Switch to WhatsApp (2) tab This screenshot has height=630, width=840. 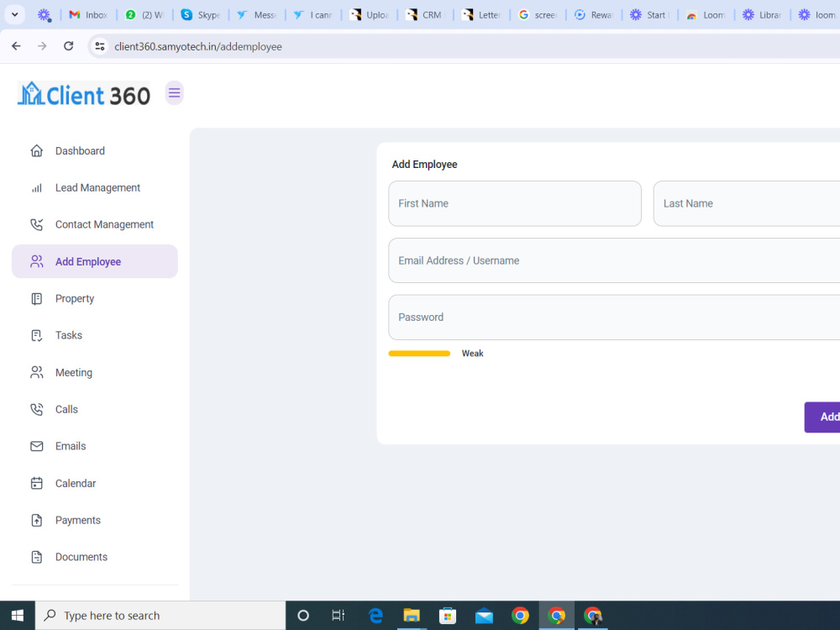pyautogui.click(x=144, y=15)
